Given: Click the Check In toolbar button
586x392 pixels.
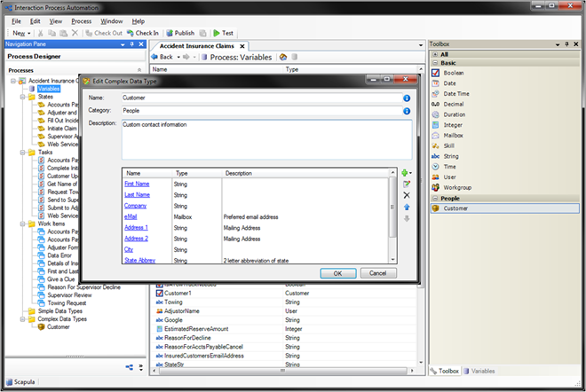Looking at the screenshot, I should [141, 33].
